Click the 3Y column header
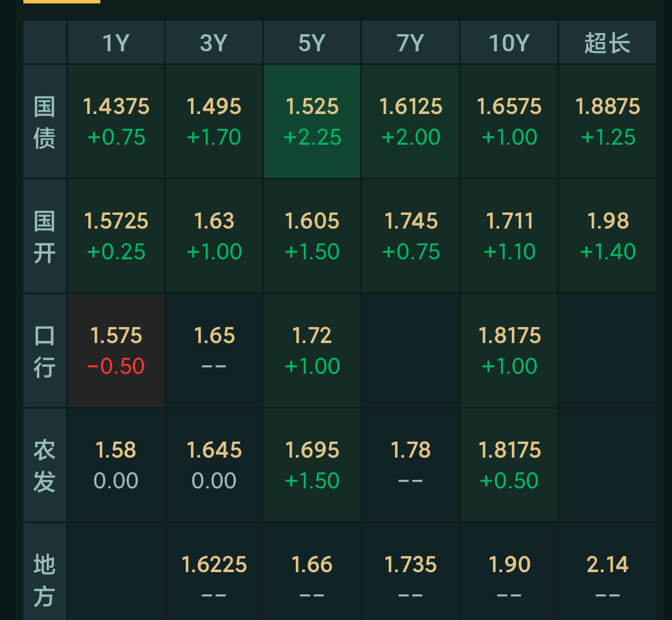The height and width of the screenshot is (620, 672). click(x=214, y=42)
